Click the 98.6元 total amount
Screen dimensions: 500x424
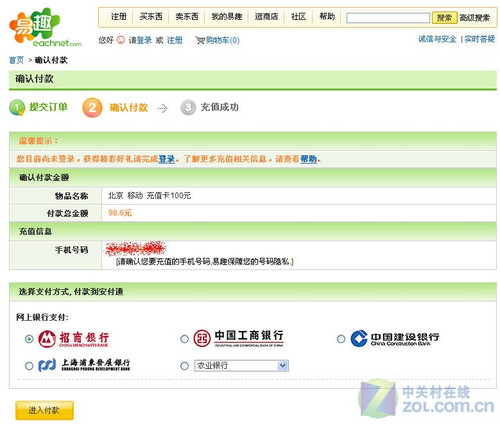point(120,213)
